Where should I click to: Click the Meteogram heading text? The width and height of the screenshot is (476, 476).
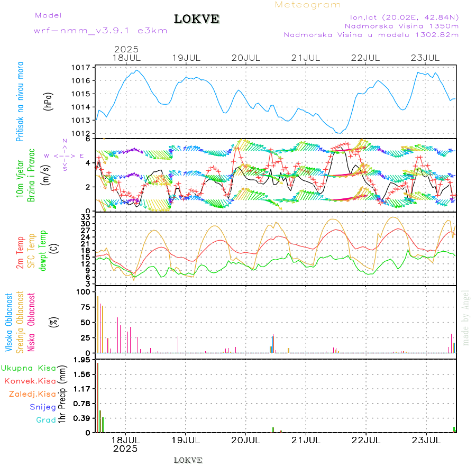coord(308,5)
